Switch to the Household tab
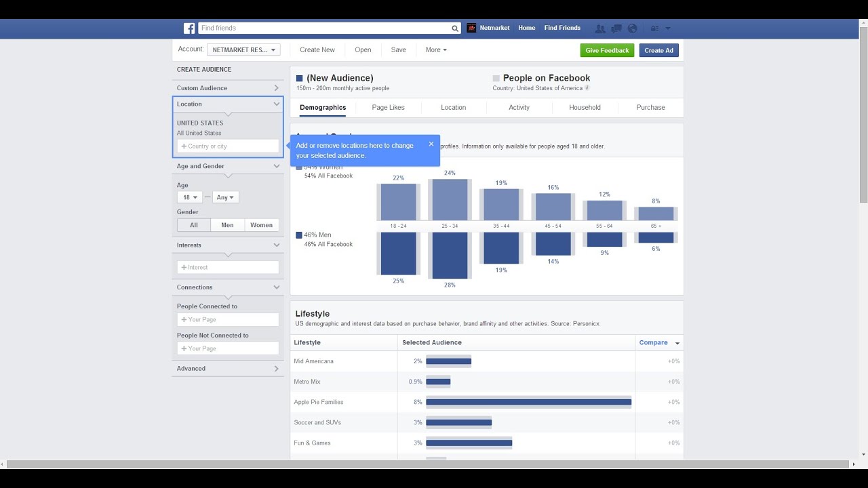This screenshot has height=488, width=868. click(x=585, y=107)
